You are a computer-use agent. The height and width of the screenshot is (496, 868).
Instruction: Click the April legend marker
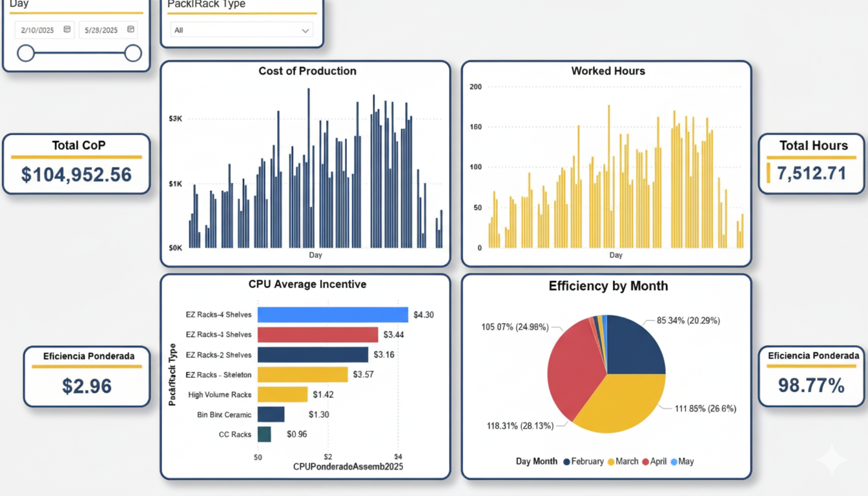pos(645,462)
